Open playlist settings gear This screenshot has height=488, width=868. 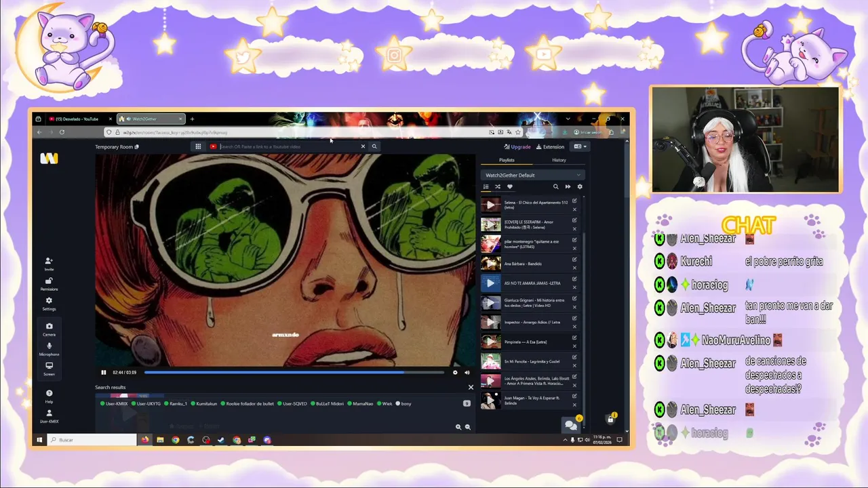pos(579,186)
